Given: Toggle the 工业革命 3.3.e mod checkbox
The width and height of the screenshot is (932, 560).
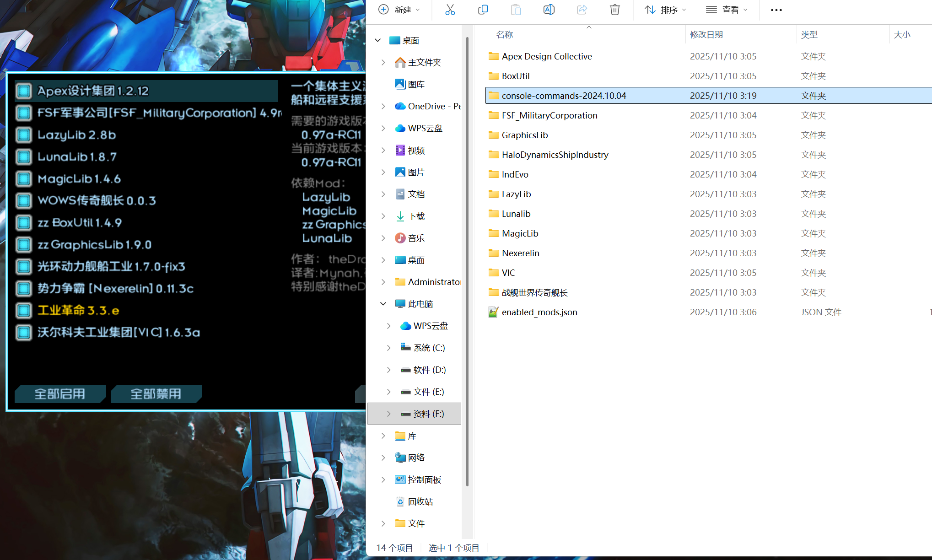Looking at the screenshot, I should (24, 311).
